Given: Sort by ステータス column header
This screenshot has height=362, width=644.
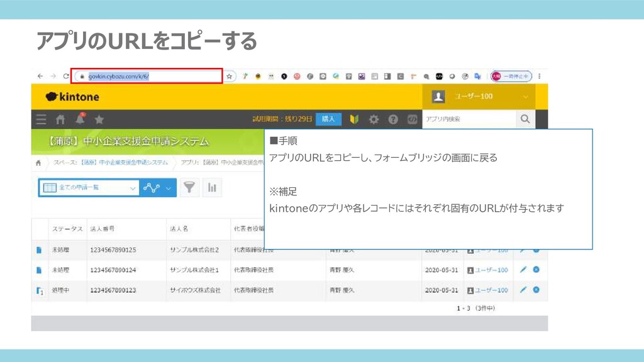Looking at the screenshot, I should pyautogui.click(x=67, y=229).
